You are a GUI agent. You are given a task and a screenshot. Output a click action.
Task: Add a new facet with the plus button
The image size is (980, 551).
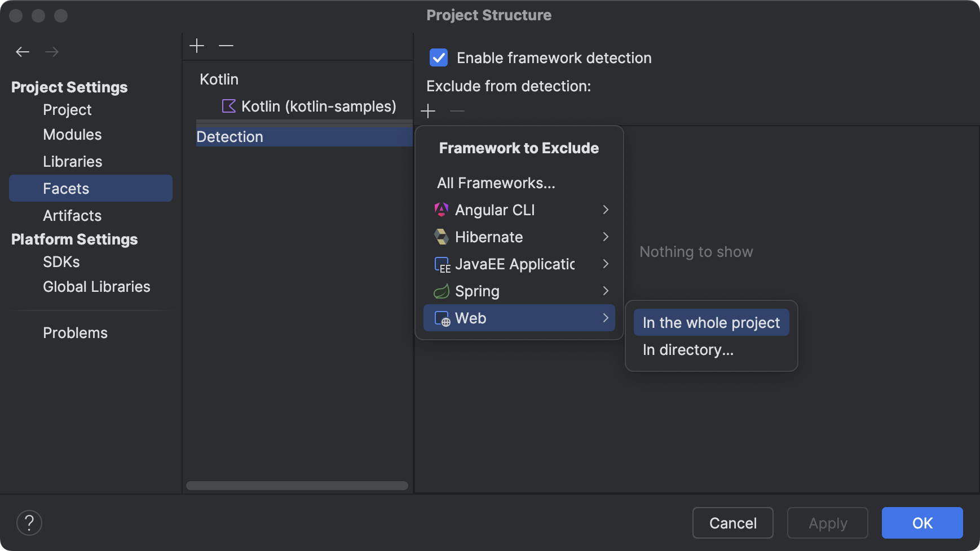[197, 45]
